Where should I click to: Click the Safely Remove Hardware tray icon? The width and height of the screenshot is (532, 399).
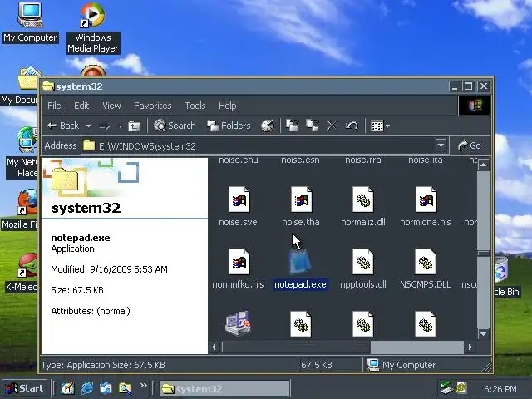(446, 387)
